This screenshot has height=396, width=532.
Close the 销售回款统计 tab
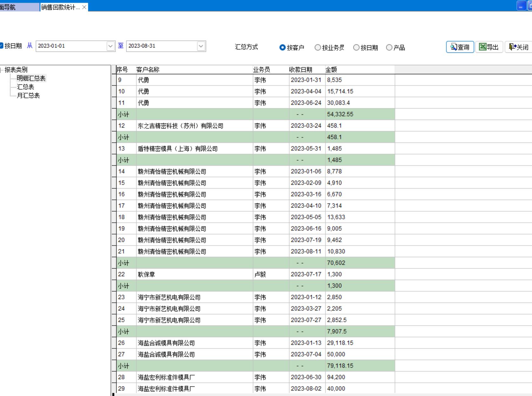[84, 7]
